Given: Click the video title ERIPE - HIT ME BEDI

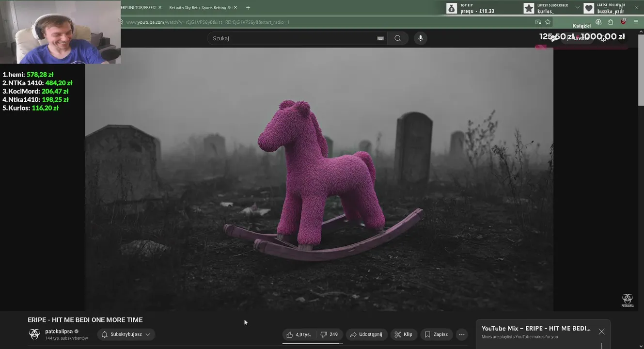Looking at the screenshot, I should (85, 320).
